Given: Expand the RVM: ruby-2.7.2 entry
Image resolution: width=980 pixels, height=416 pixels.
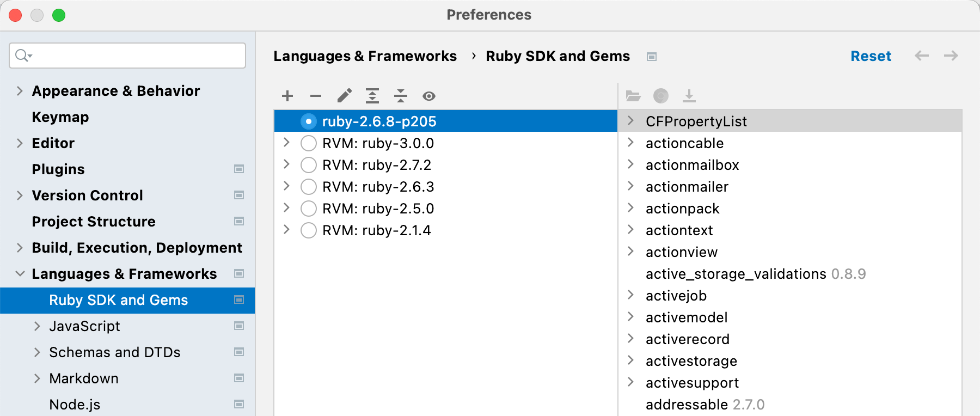Looking at the screenshot, I should [286, 164].
